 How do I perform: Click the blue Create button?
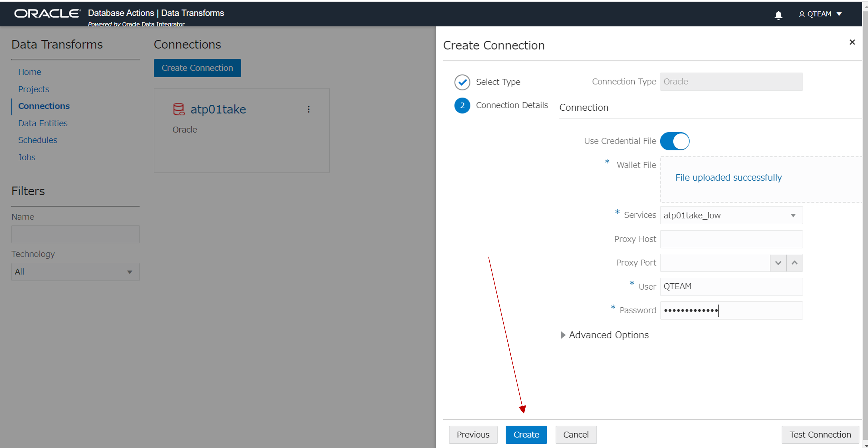526,434
